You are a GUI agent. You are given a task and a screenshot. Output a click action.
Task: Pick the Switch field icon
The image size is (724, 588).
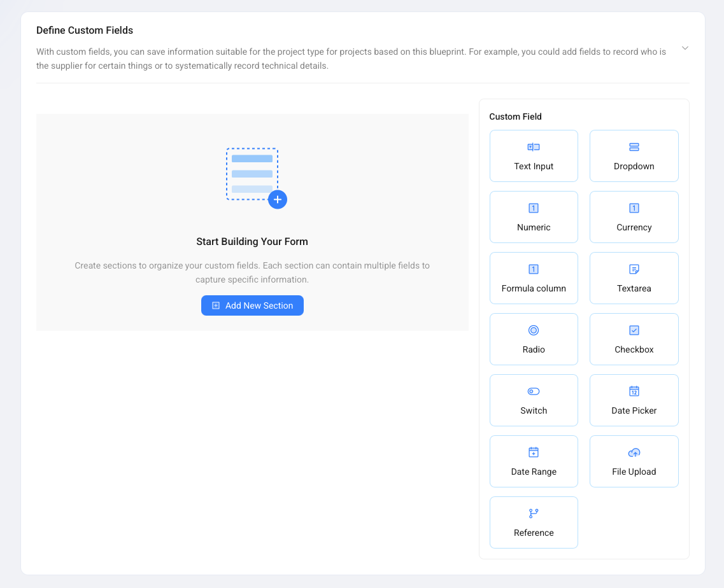[534, 391]
